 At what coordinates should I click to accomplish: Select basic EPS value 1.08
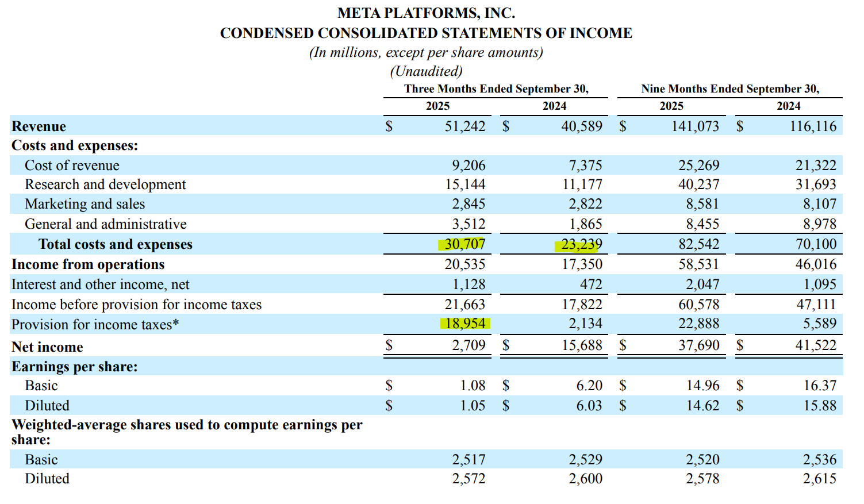click(x=473, y=386)
